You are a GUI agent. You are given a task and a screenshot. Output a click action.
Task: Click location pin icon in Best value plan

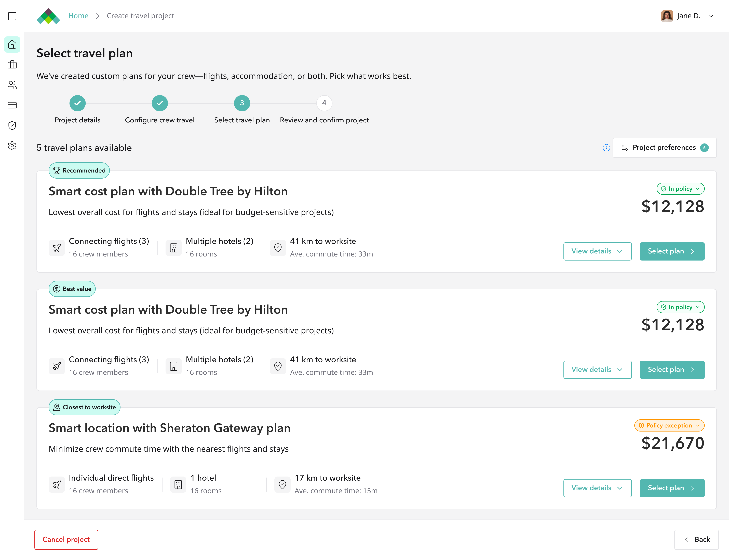click(278, 366)
